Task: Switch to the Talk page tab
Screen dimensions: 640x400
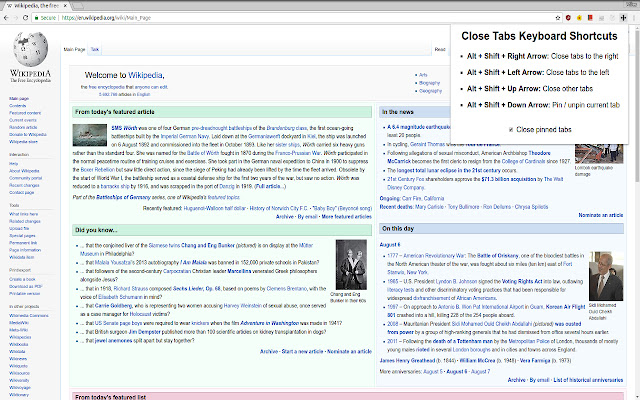Action: tap(95, 48)
